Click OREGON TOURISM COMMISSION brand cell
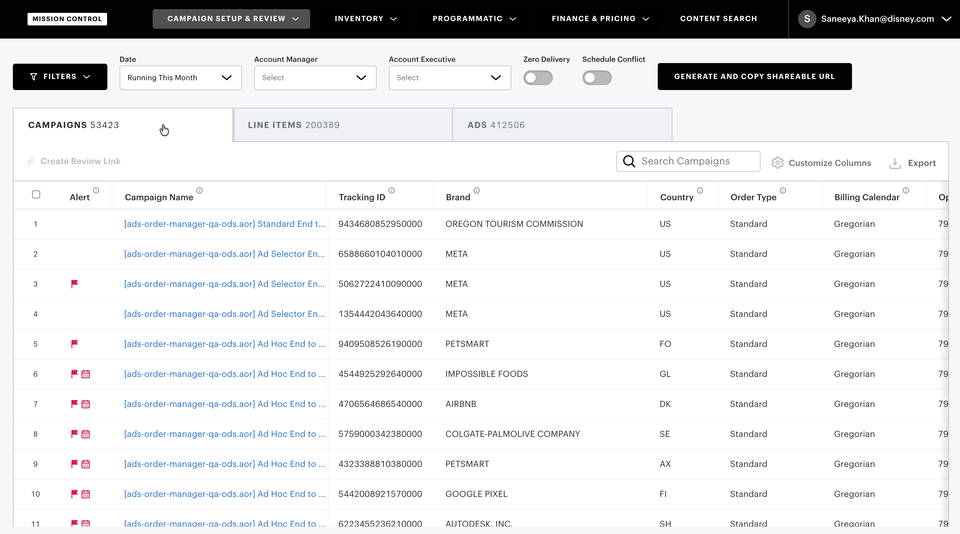 tap(514, 224)
